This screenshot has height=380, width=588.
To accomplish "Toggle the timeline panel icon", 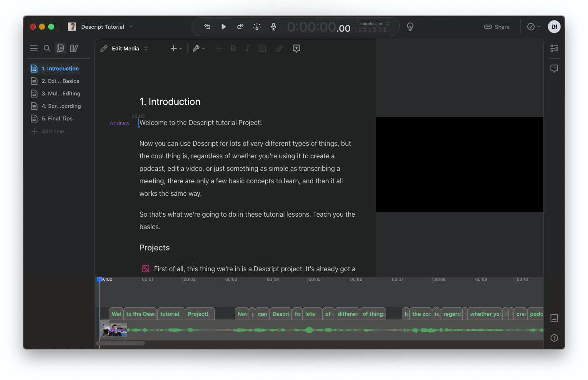I will tap(554, 318).
